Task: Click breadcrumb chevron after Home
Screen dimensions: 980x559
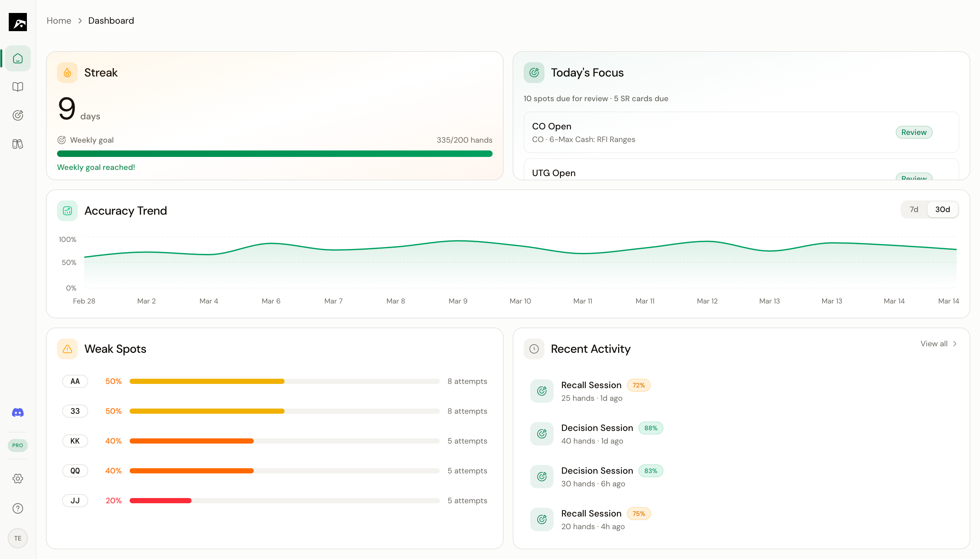Action: tap(80, 21)
